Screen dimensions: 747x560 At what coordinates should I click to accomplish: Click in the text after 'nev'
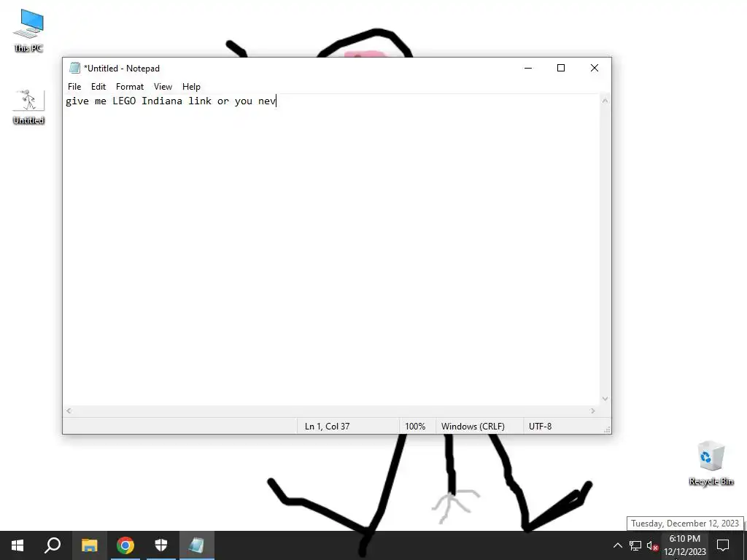276,101
